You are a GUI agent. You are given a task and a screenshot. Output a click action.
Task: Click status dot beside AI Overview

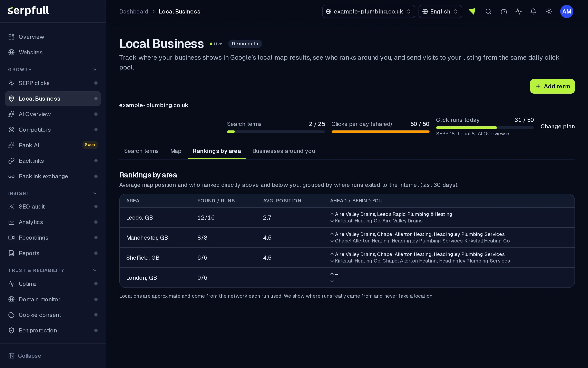[96, 114]
